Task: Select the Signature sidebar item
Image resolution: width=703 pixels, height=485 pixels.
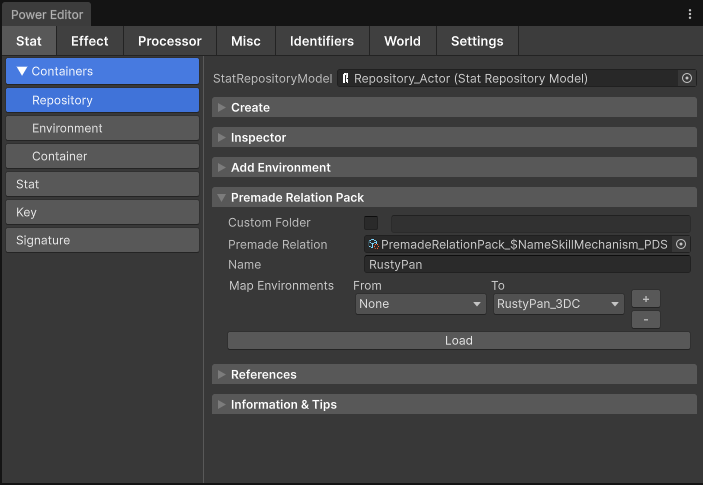Action: 102,240
